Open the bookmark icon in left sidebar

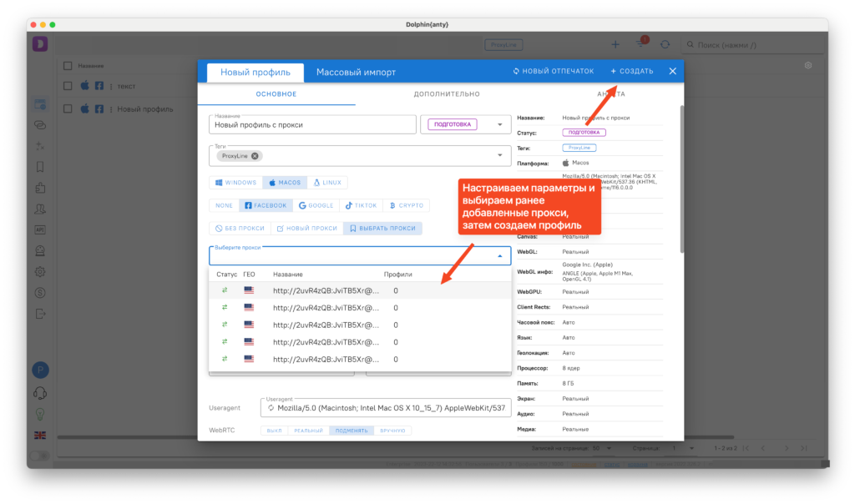(x=39, y=167)
